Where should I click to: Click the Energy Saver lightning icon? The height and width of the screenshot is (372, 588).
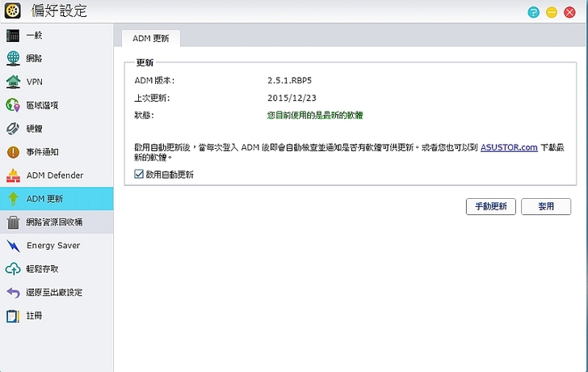[13, 246]
